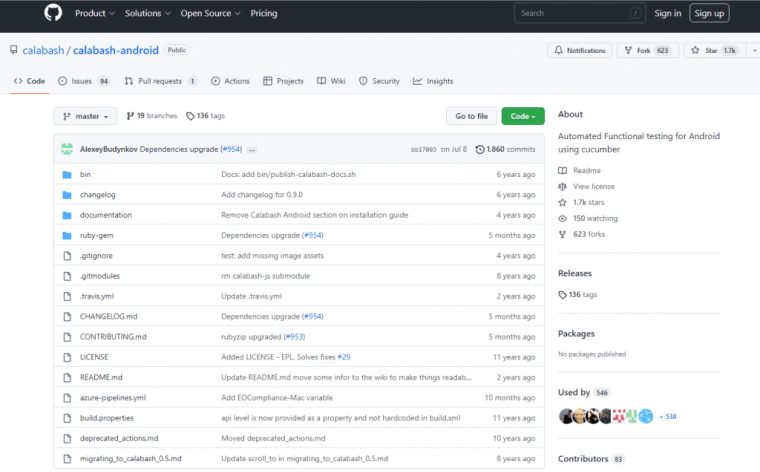This screenshot has height=472, width=760.
Task: Open the 1,860 commits history link
Action: point(506,149)
